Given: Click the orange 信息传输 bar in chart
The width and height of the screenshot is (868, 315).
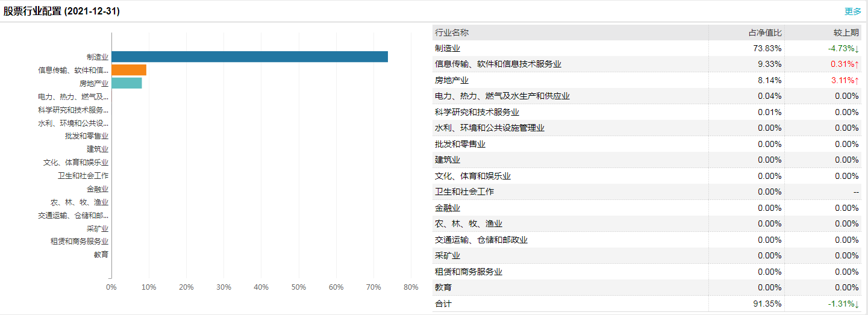Looking at the screenshot, I should pos(129,70).
